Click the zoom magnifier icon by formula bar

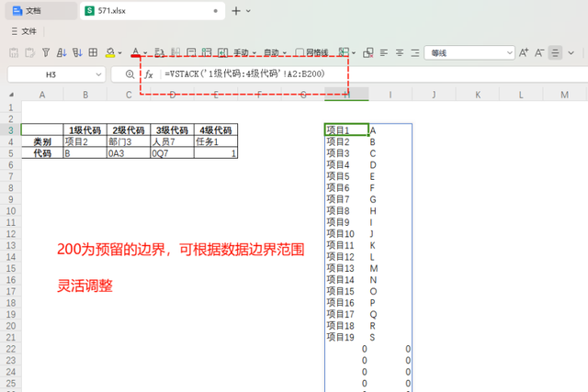tap(130, 74)
